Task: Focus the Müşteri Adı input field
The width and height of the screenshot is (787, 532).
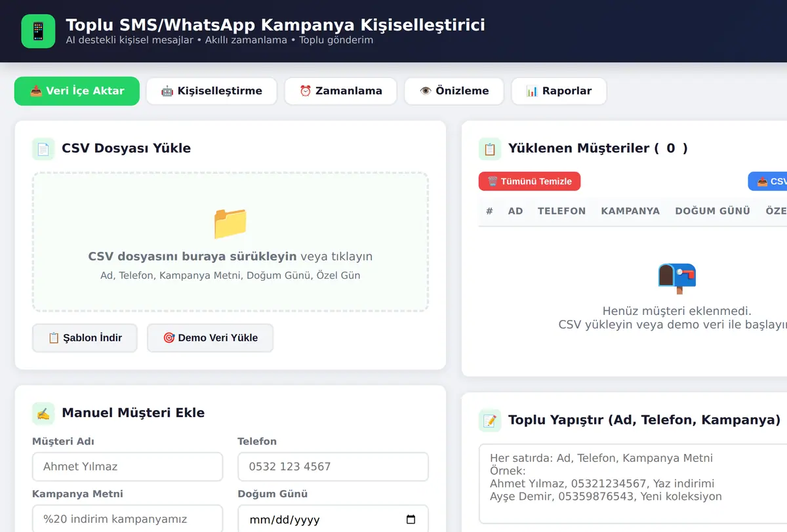Action: click(128, 466)
